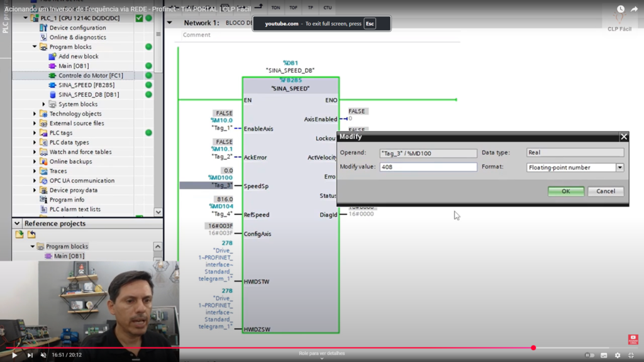Insert a CTU counter from the toolbar
Image resolution: width=644 pixels, height=362 pixels.
(327, 8)
